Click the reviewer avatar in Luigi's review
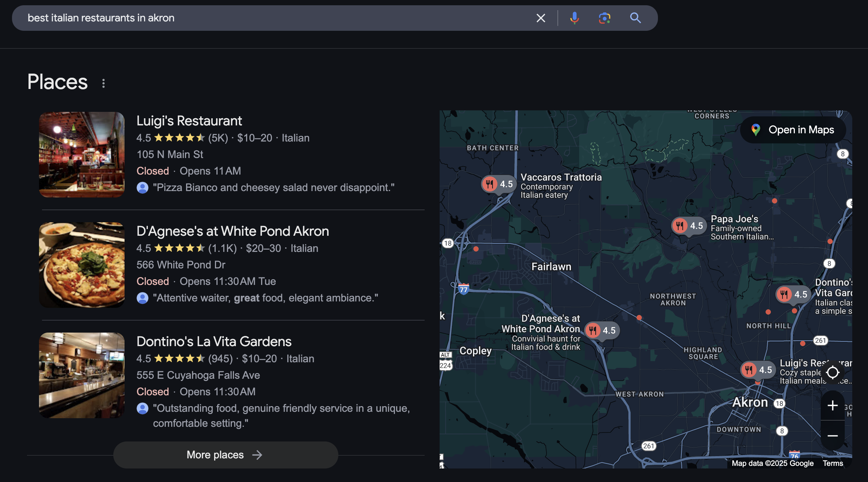This screenshot has height=482, width=868. [x=143, y=188]
